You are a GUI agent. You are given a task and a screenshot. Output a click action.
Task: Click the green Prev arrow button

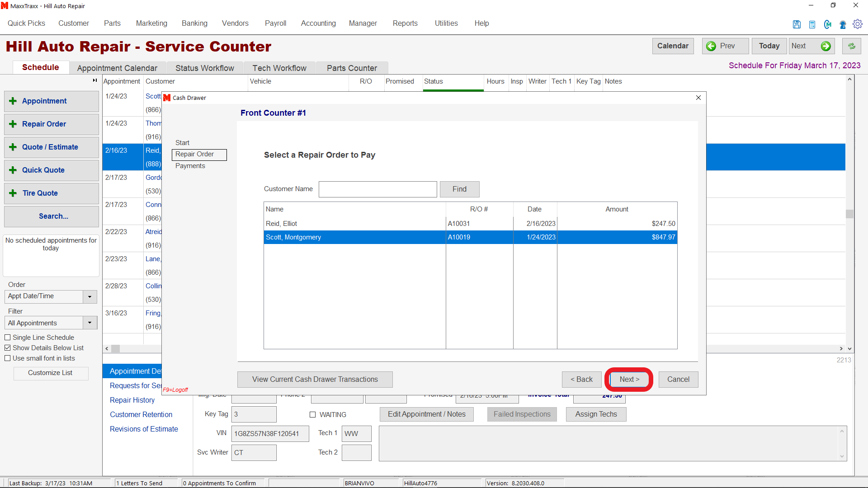pyautogui.click(x=725, y=46)
